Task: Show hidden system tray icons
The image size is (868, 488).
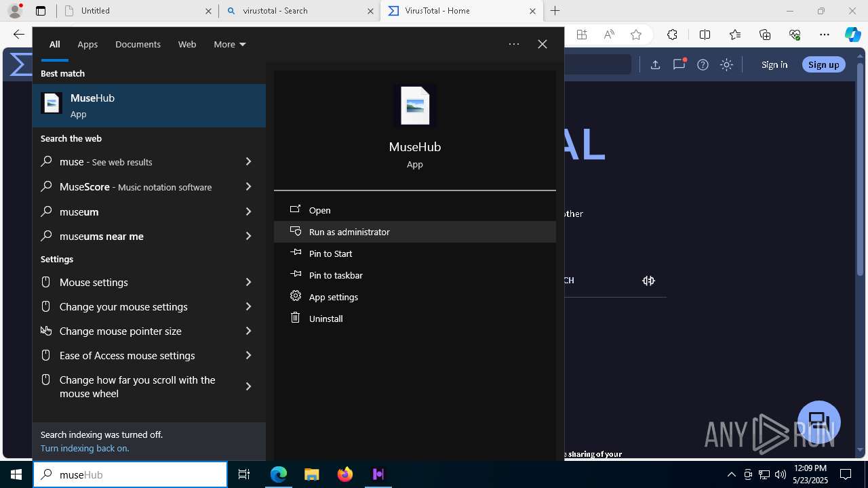Action: coord(731,474)
